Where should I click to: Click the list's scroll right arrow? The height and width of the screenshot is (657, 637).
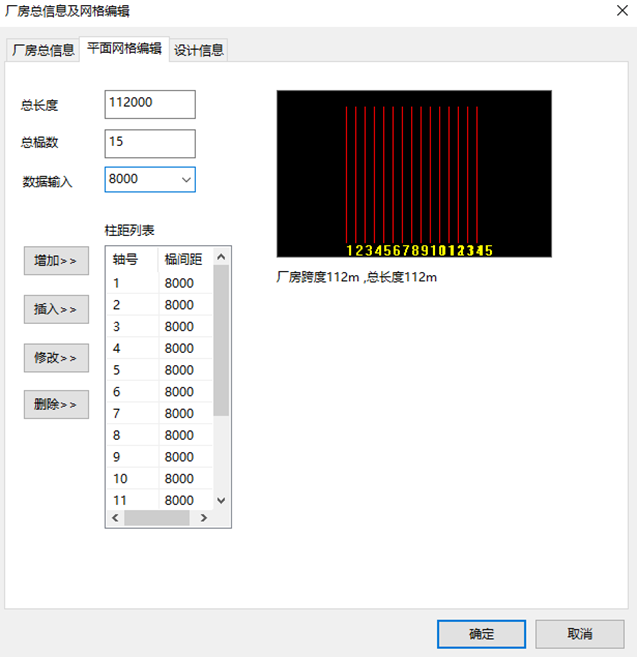tap(204, 518)
